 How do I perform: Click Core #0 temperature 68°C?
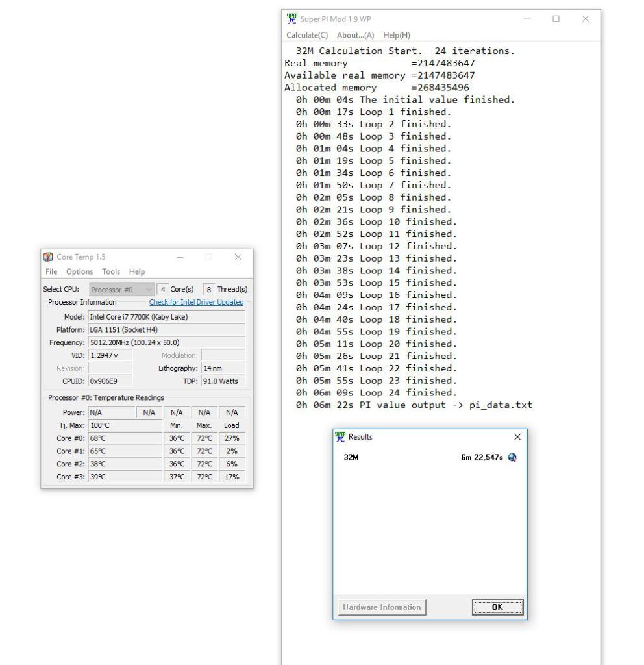(125, 438)
